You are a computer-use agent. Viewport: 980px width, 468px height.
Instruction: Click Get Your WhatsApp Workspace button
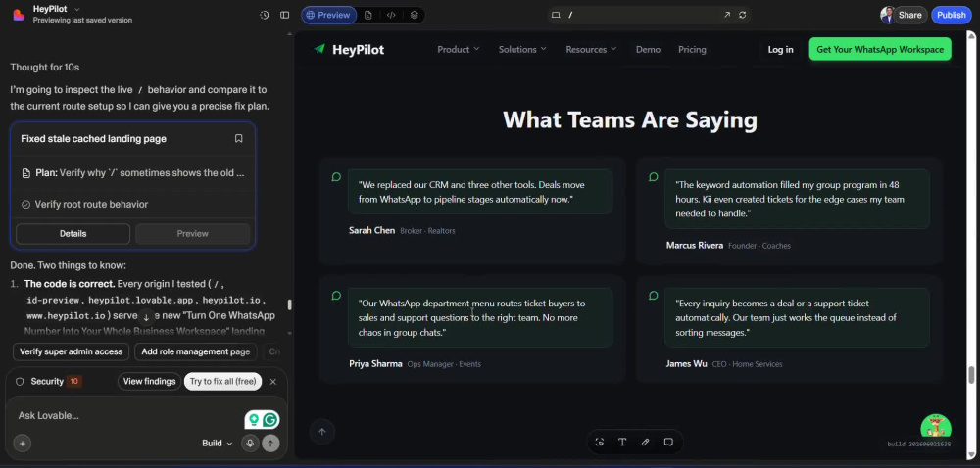pyautogui.click(x=880, y=49)
